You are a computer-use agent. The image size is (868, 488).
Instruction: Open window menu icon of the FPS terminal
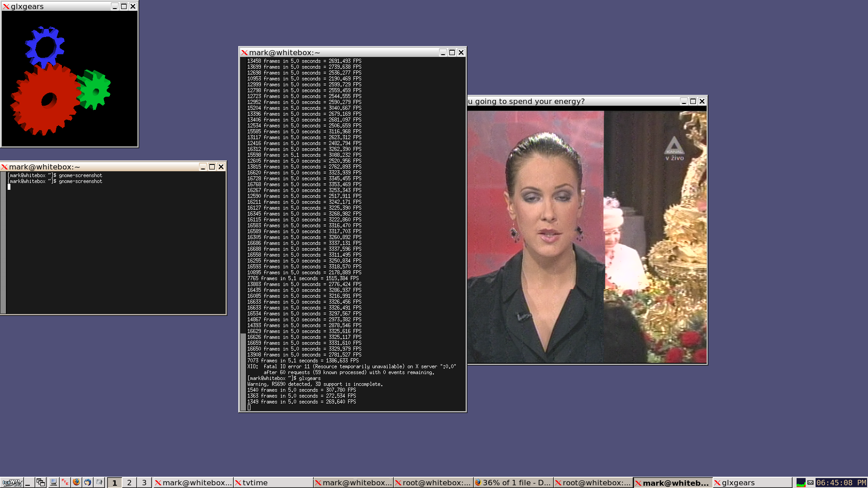[x=244, y=52]
